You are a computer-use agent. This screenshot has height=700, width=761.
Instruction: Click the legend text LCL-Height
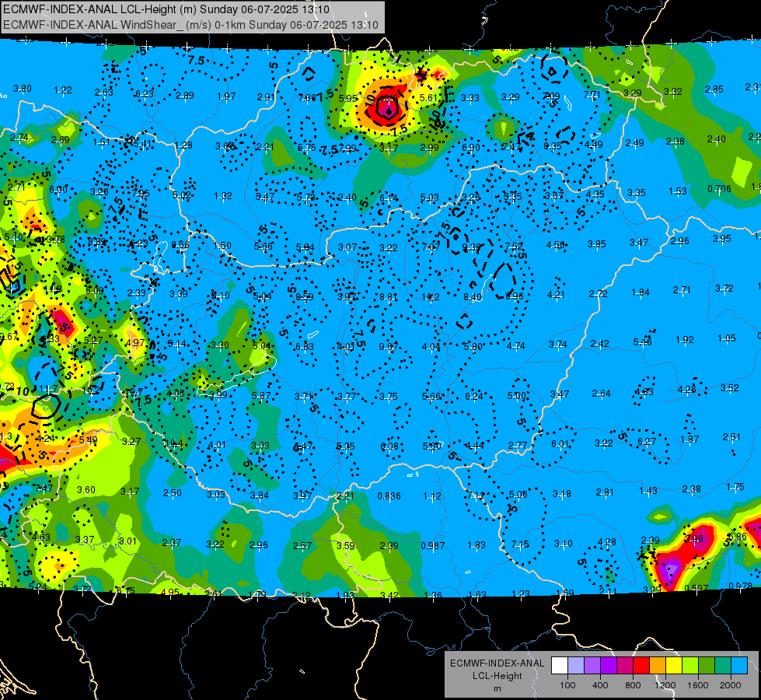pos(497,676)
